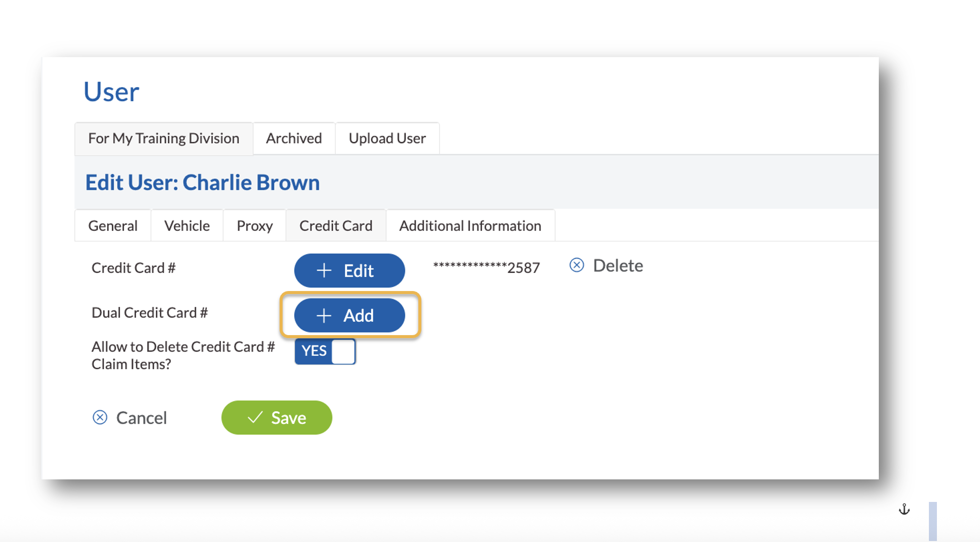Open the Upload User tab

tap(387, 138)
